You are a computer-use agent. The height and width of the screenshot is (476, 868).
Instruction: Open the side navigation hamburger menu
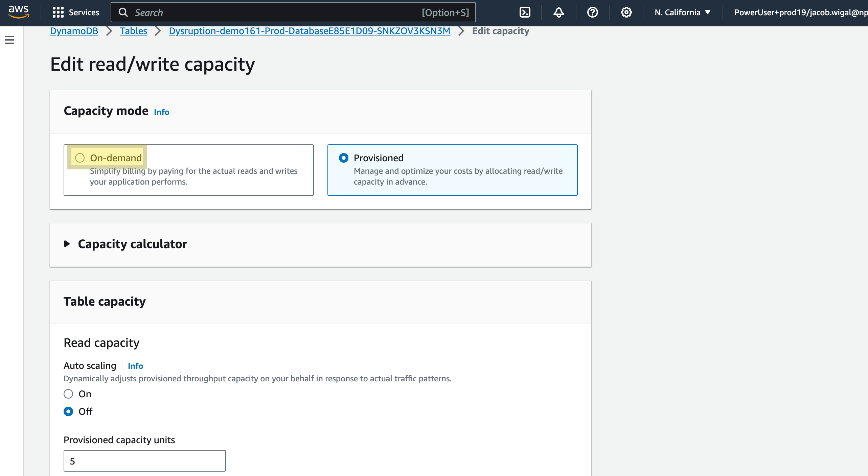(x=9, y=40)
